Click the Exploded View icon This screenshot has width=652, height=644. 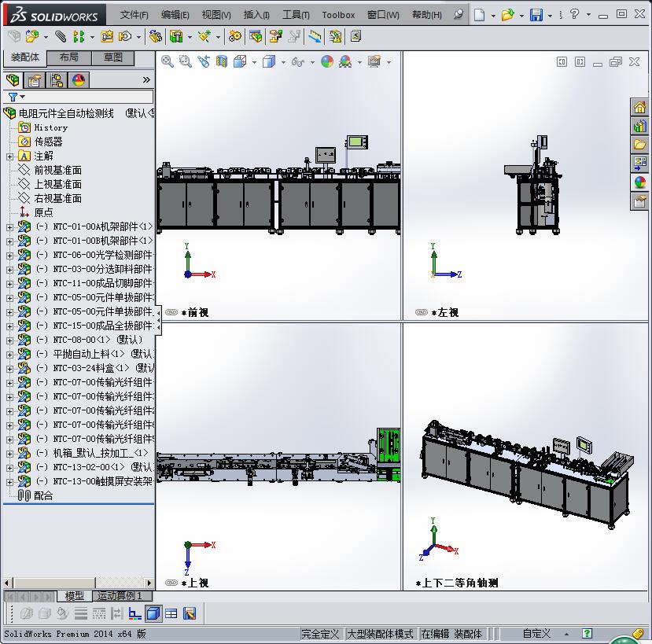tap(276, 37)
